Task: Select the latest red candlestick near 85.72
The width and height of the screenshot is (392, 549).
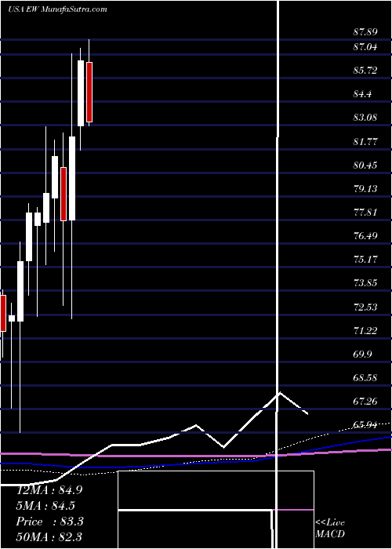Action: click(x=89, y=92)
